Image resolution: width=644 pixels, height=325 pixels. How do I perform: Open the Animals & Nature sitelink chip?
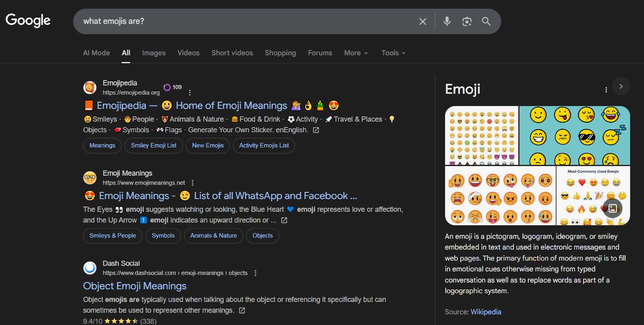[213, 236]
